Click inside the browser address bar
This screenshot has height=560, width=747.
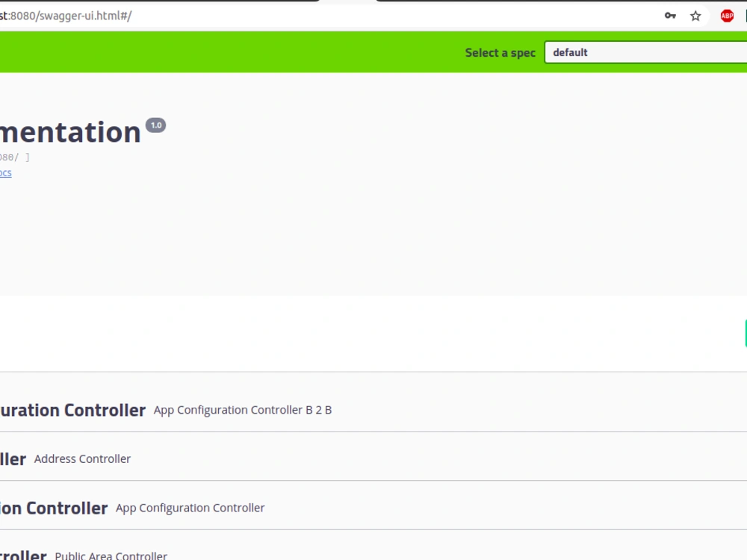(x=299, y=13)
